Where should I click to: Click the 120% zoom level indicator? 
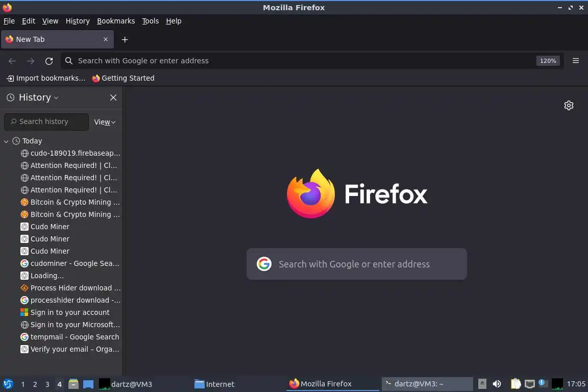click(548, 61)
